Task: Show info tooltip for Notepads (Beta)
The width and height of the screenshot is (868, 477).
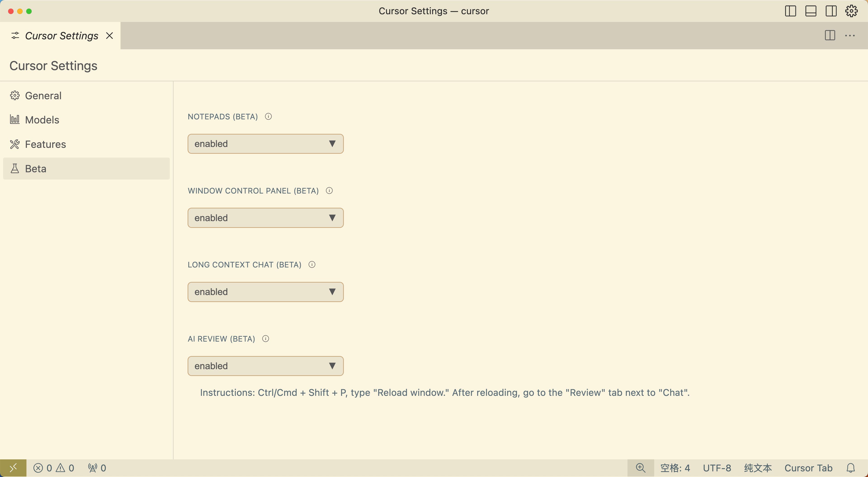Action: coord(268,117)
